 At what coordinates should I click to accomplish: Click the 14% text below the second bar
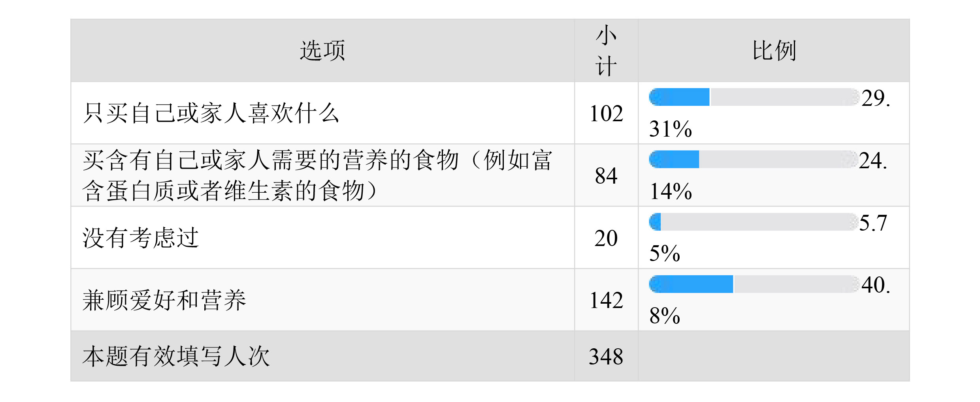(x=671, y=192)
